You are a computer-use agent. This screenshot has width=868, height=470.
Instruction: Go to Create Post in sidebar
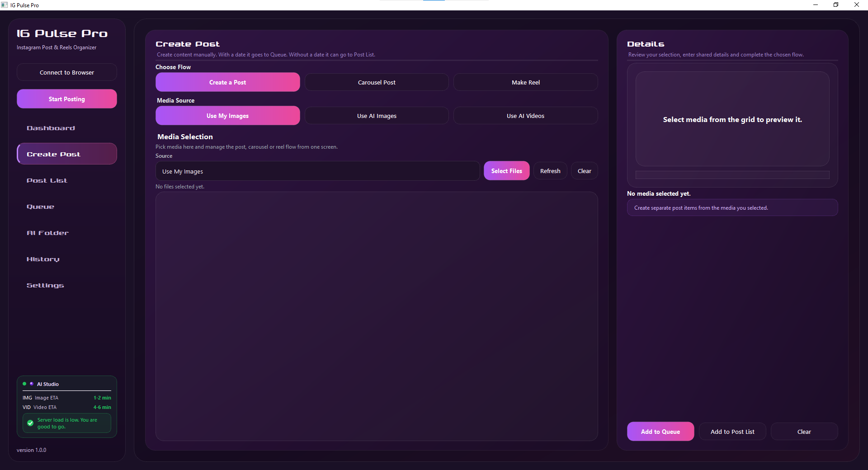[x=67, y=154]
